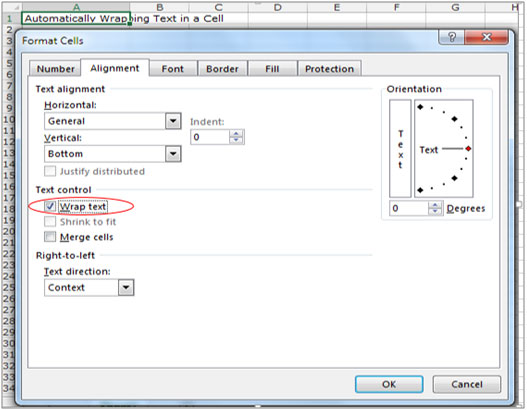Switch to the Number tab
The image size is (527, 410).
pos(55,69)
